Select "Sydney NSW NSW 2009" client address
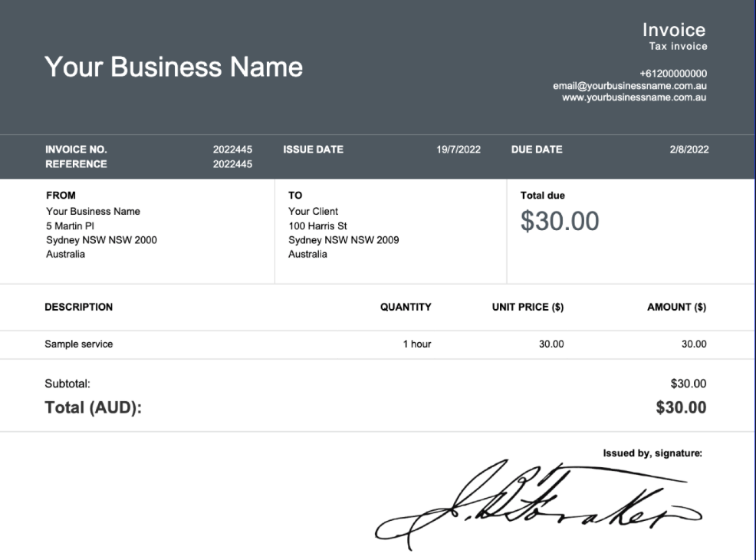 [x=343, y=239]
